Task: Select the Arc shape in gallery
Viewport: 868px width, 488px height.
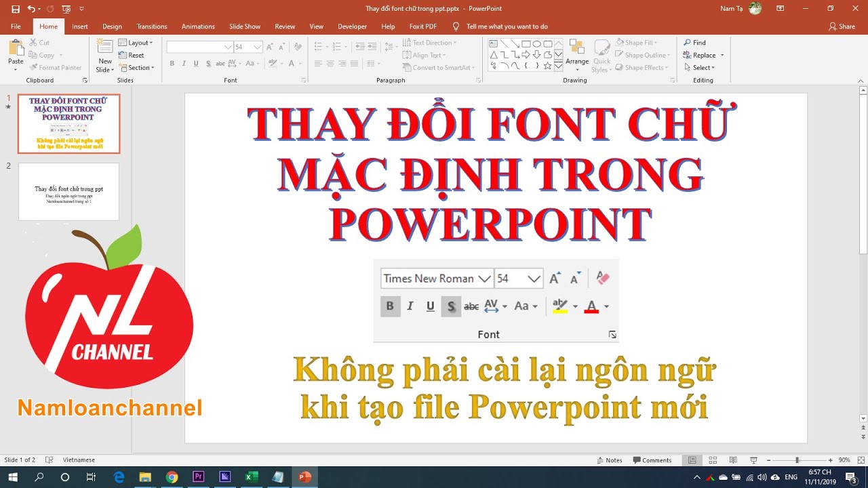Action: [x=505, y=66]
